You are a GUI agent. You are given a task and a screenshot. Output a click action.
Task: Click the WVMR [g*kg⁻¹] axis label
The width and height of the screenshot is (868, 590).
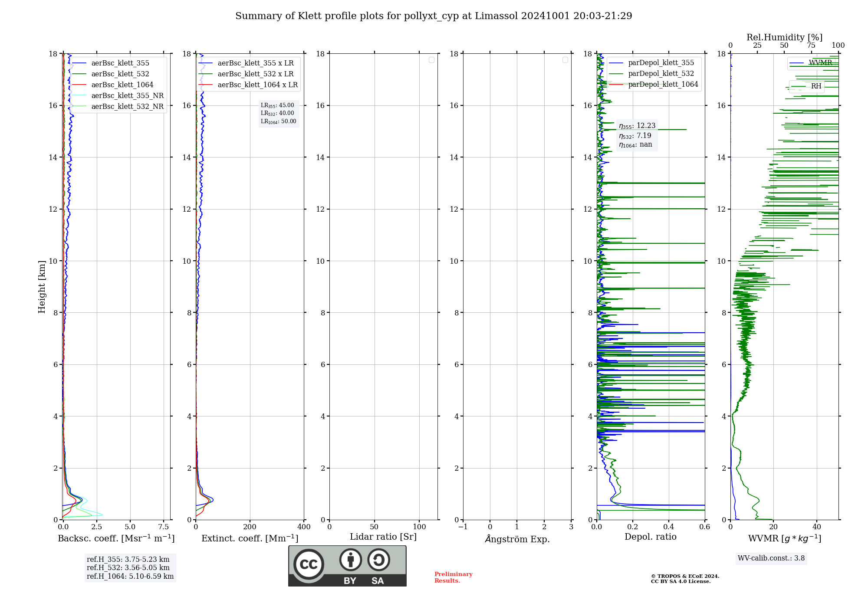tap(785, 538)
